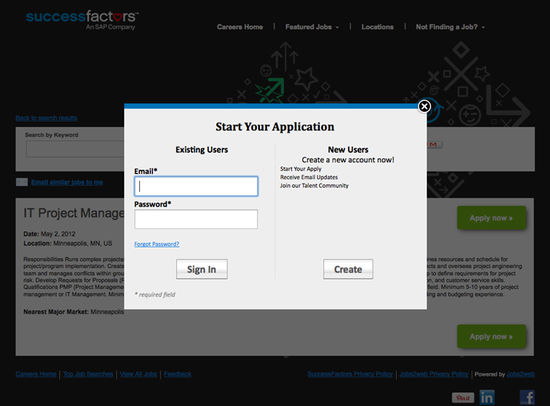Image resolution: width=550 pixels, height=406 pixels.
Task: Open the Careers Home nav item
Action: (x=240, y=27)
